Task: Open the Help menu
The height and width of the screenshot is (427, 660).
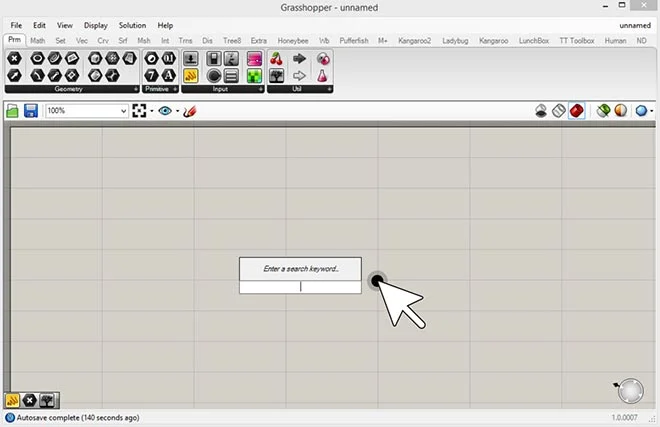Action: pos(165,25)
